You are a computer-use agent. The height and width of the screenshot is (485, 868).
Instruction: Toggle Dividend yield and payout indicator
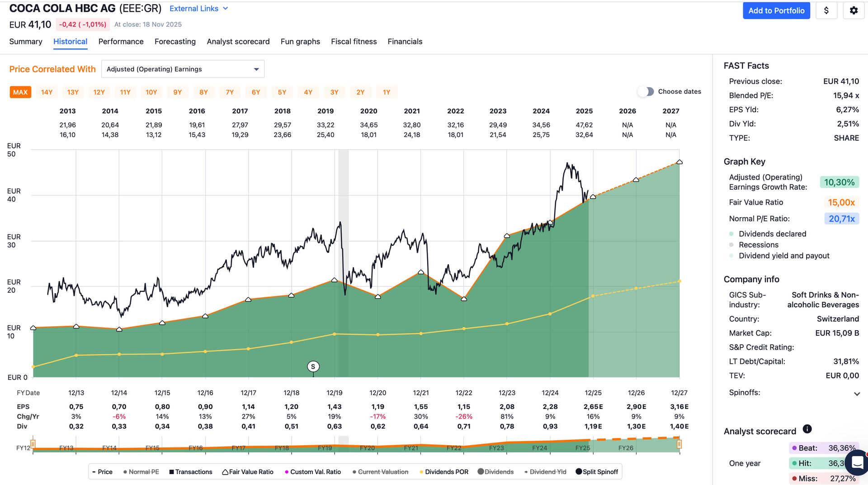(731, 256)
